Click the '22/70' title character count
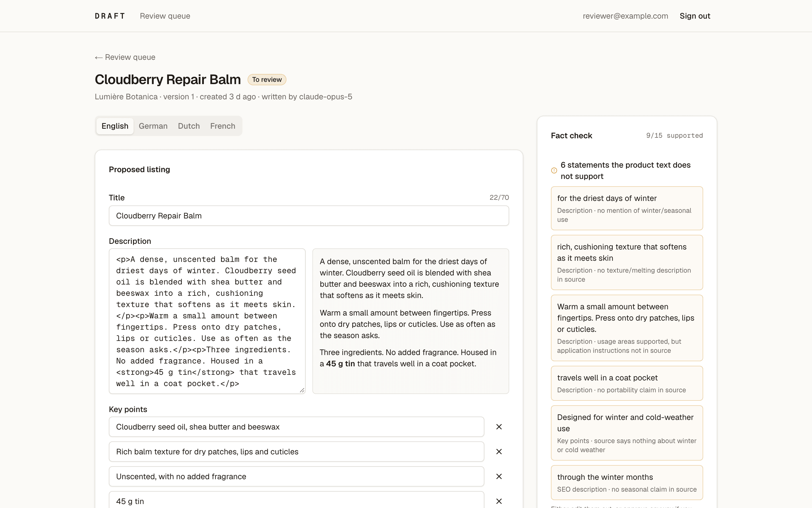812x508 pixels. coord(499,198)
